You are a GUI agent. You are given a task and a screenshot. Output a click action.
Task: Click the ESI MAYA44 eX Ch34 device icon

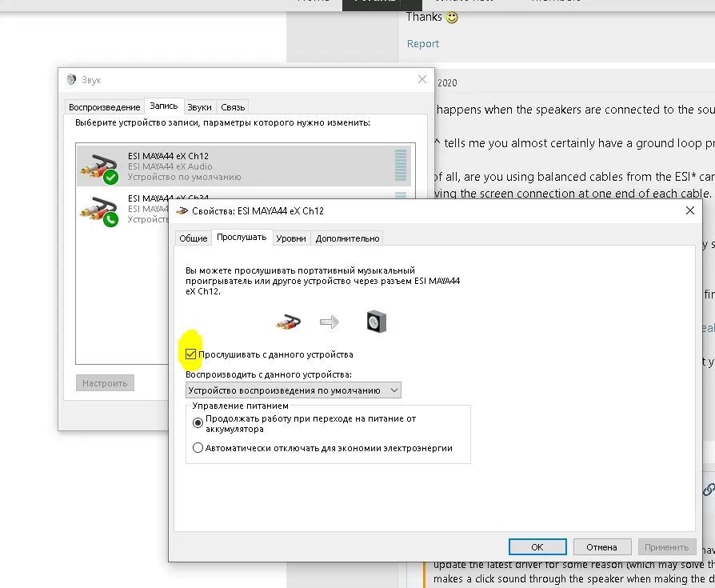[99, 210]
